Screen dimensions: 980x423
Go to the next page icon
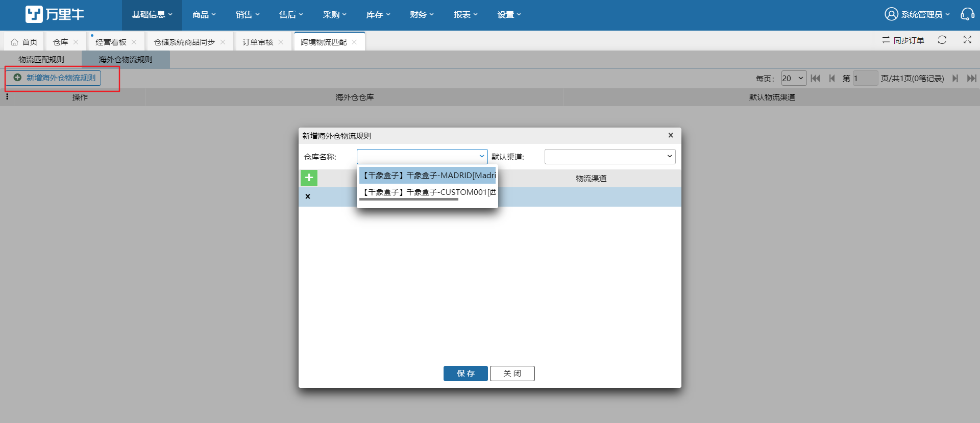point(955,78)
